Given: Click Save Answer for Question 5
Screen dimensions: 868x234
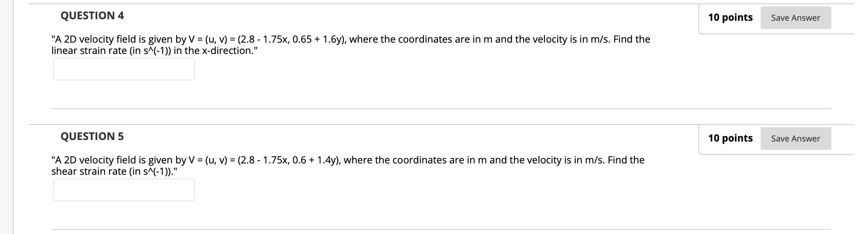Looking at the screenshot, I should [x=795, y=139].
